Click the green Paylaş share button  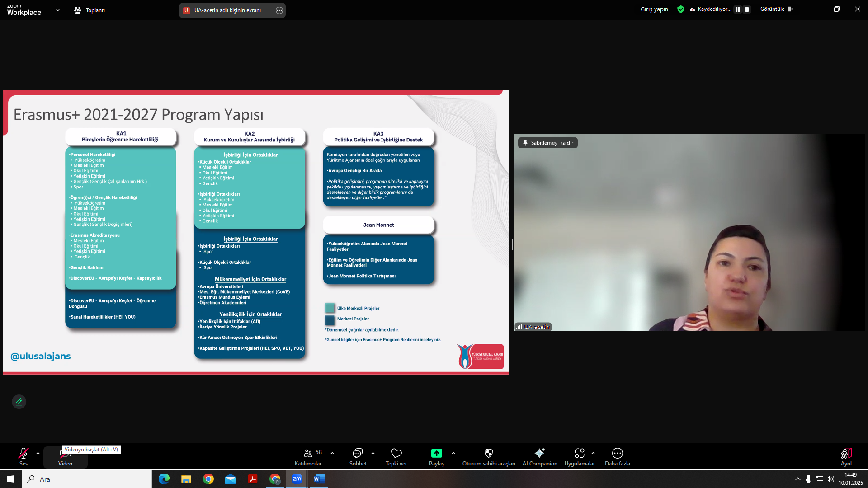(x=436, y=454)
